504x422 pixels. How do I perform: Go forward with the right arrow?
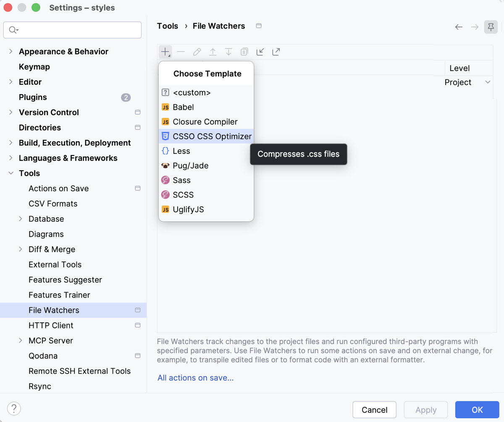click(x=475, y=27)
